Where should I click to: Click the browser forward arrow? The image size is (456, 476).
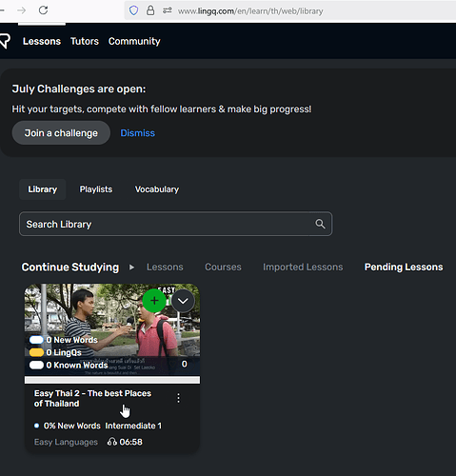21,10
